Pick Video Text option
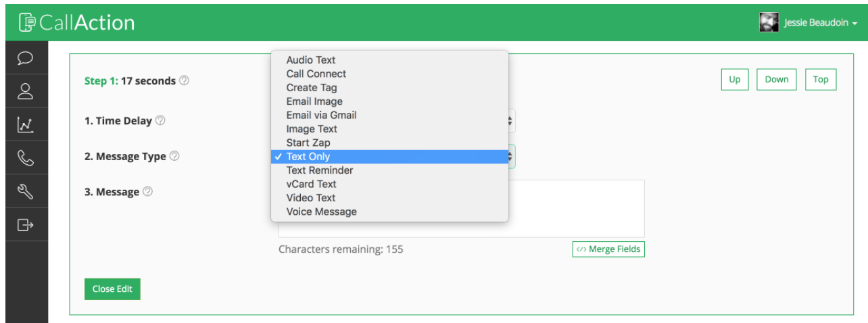 click(x=389, y=197)
